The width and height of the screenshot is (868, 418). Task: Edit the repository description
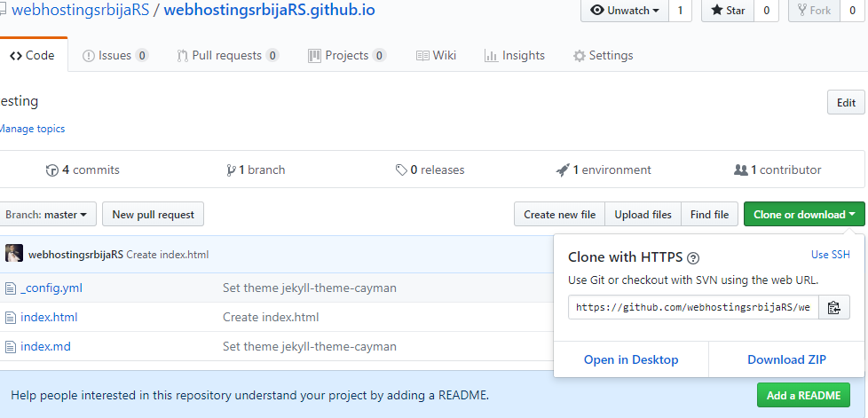[846, 102]
